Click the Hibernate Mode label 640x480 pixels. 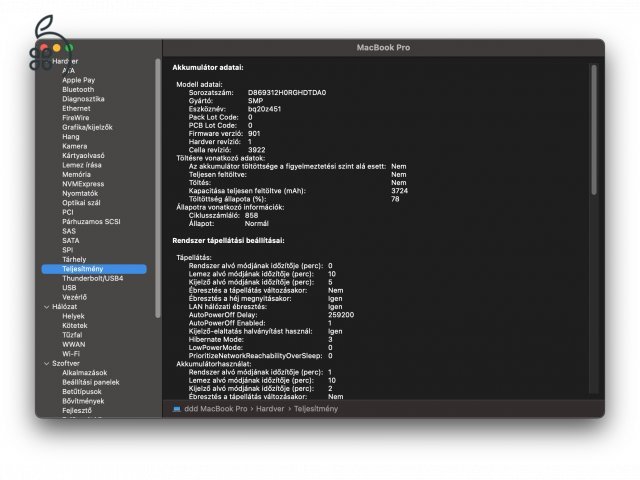pos(216,339)
